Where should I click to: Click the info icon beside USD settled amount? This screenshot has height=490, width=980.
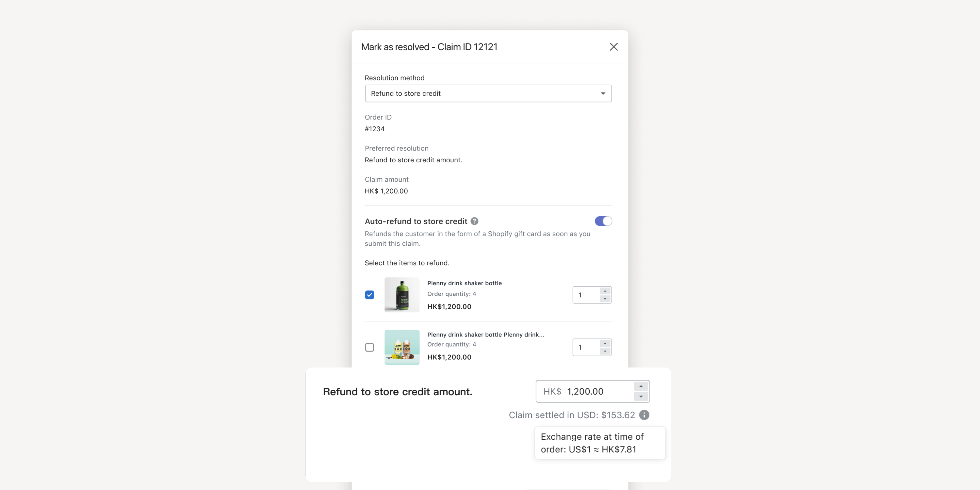(x=644, y=415)
